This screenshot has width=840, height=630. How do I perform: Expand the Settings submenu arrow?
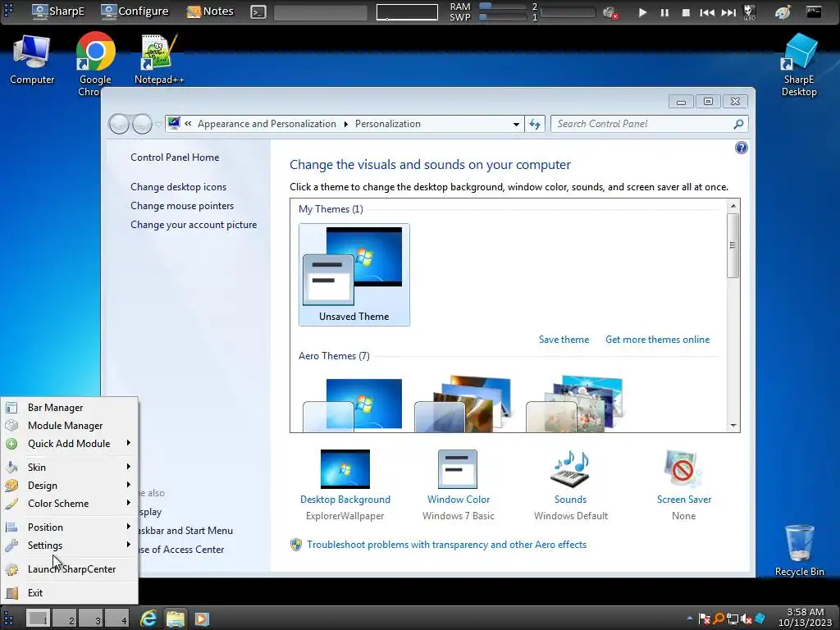pyautogui.click(x=129, y=545)
